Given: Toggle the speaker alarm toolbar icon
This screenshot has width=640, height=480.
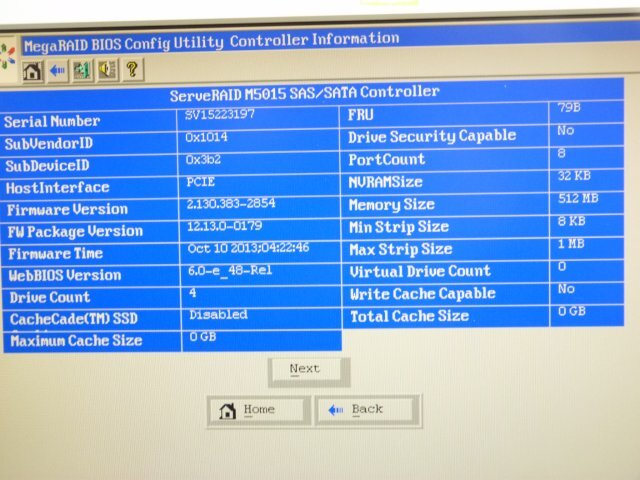Looking at the screenshot, I should tap(107, 70).
